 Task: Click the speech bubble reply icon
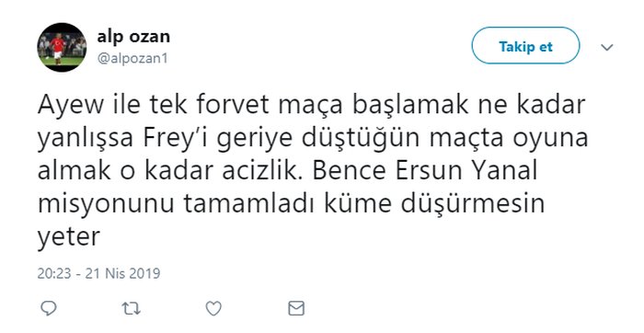[49, 308]
